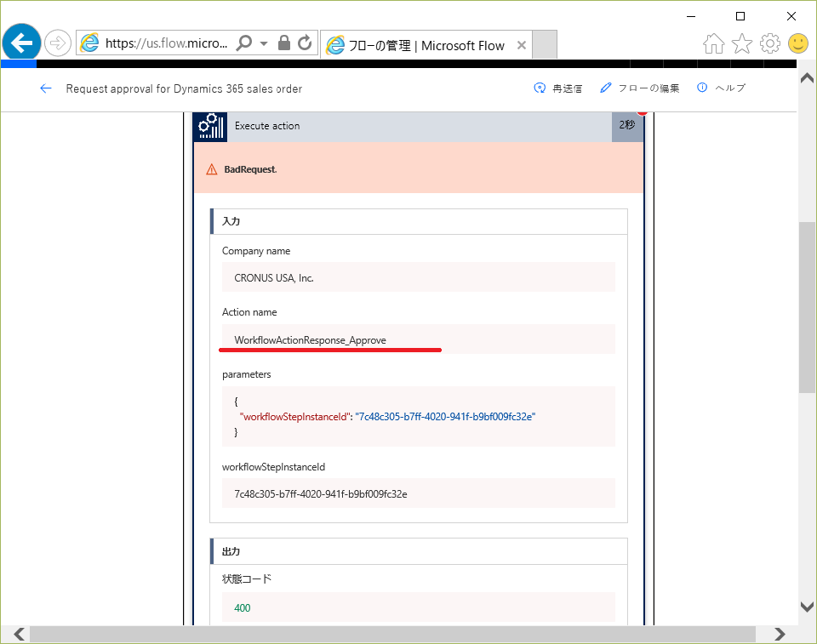The width and height of the screenshot is (817, 644).
Task: Select the Microsoft Flow browser tab
Action: 426,45
